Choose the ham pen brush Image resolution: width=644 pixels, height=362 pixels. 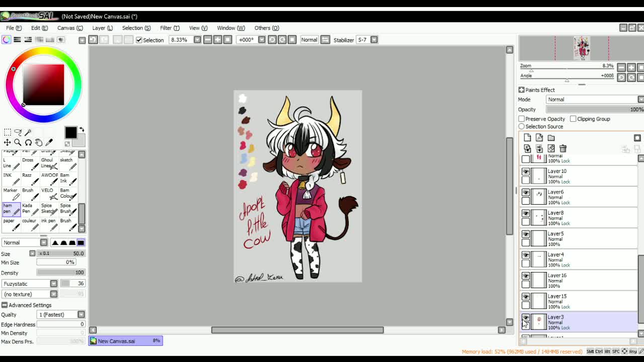coord(11,209)
